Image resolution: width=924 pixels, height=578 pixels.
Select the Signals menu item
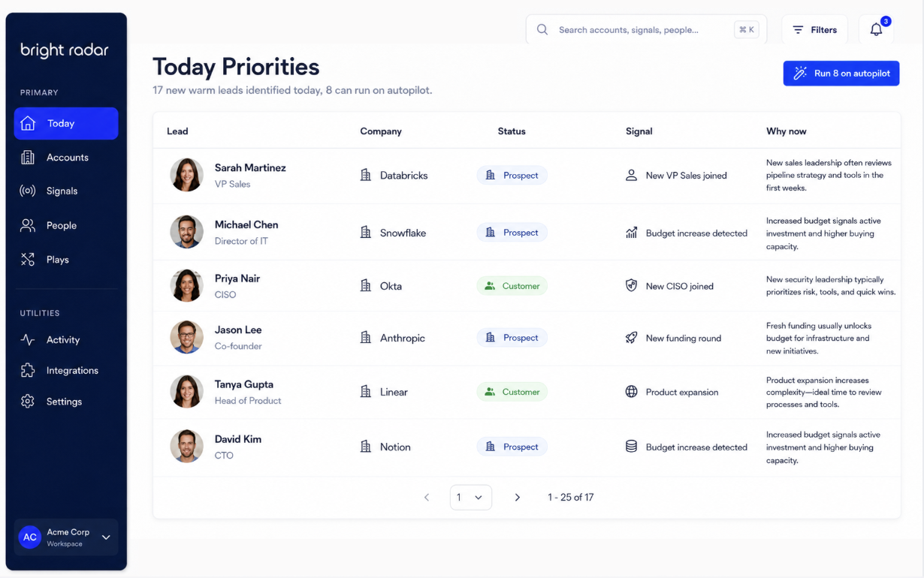(66, 191)
